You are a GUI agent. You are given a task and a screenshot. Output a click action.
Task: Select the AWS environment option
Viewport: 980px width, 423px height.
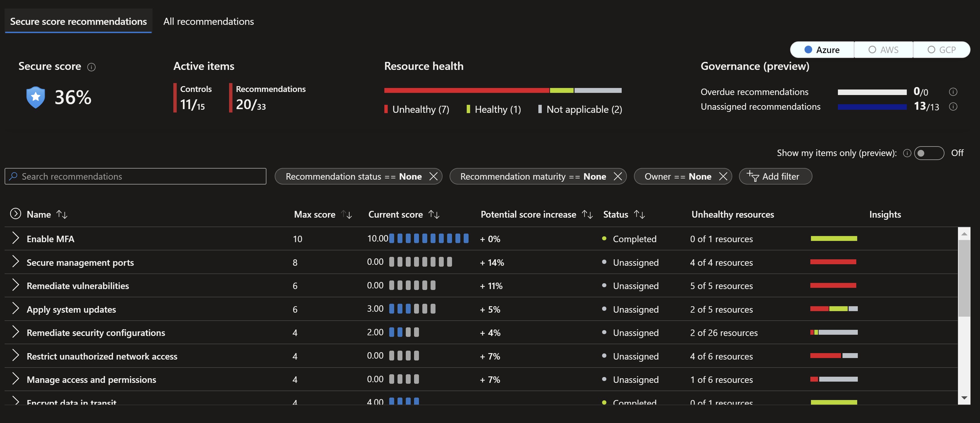883,50
